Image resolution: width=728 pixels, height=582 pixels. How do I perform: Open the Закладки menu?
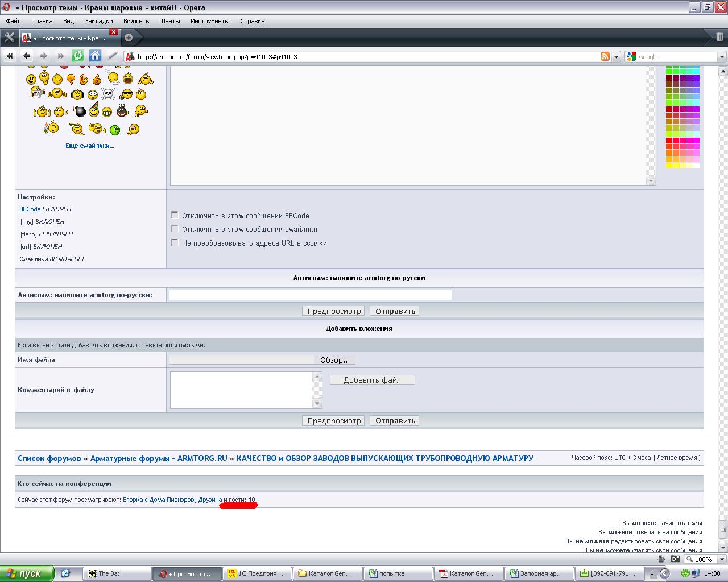pos(99,21)
